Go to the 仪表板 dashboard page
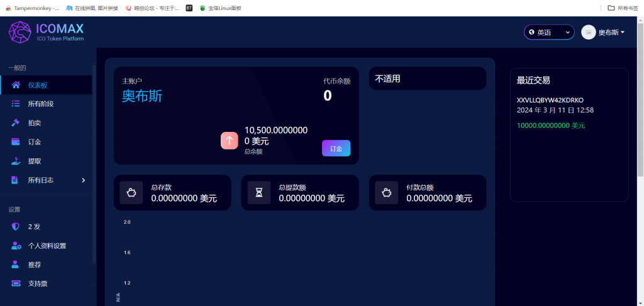The width and height of the screenshot is (644, 306). pos(46,85)
